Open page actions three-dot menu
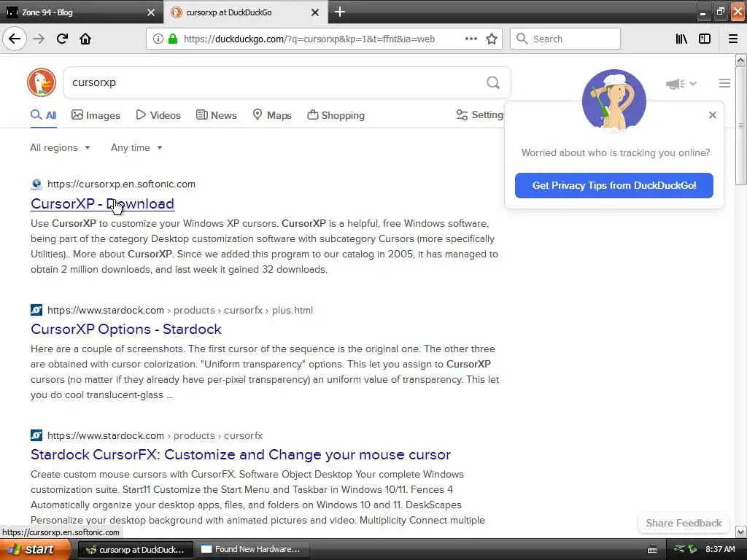 471,39
